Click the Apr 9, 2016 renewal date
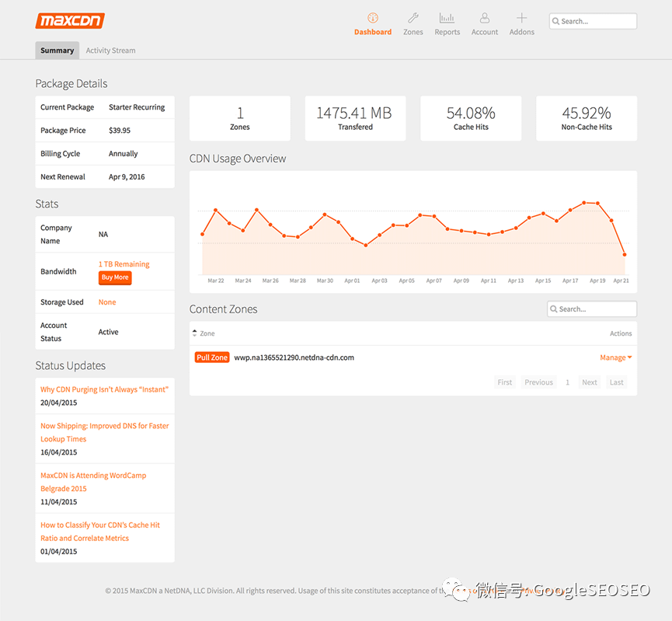The height and width of the screenshot is (621, 672). point(127,176)
